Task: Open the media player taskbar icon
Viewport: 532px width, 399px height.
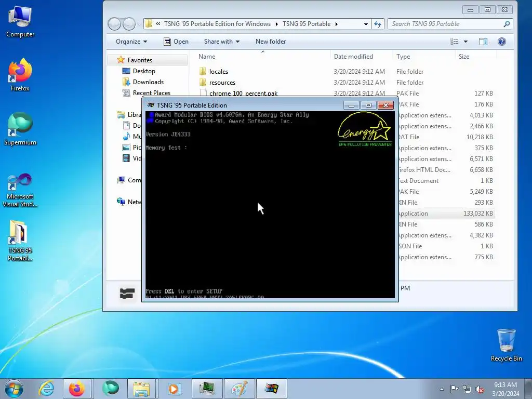Action: [x=174, y=389]
